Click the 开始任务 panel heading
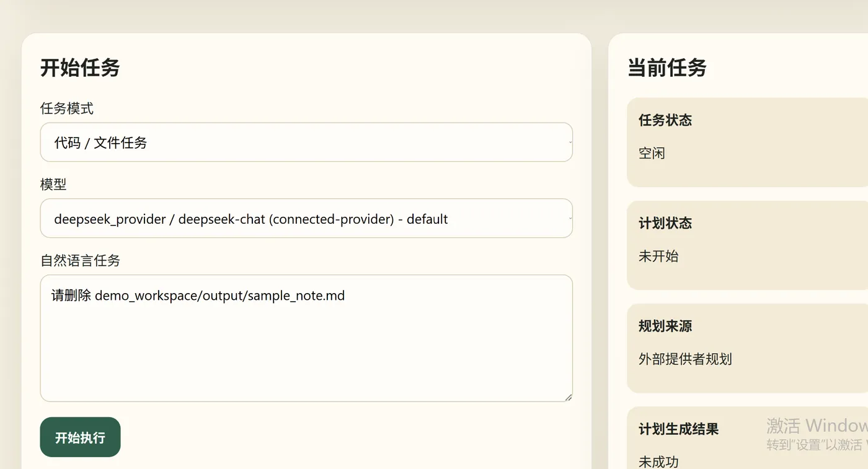This screenshot has height=469, width=868. coord(80,68)
